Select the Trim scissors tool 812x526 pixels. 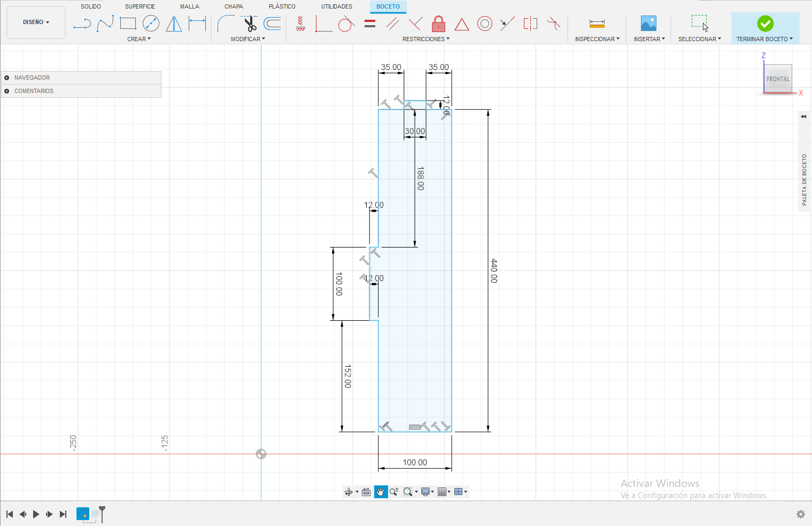249,24
